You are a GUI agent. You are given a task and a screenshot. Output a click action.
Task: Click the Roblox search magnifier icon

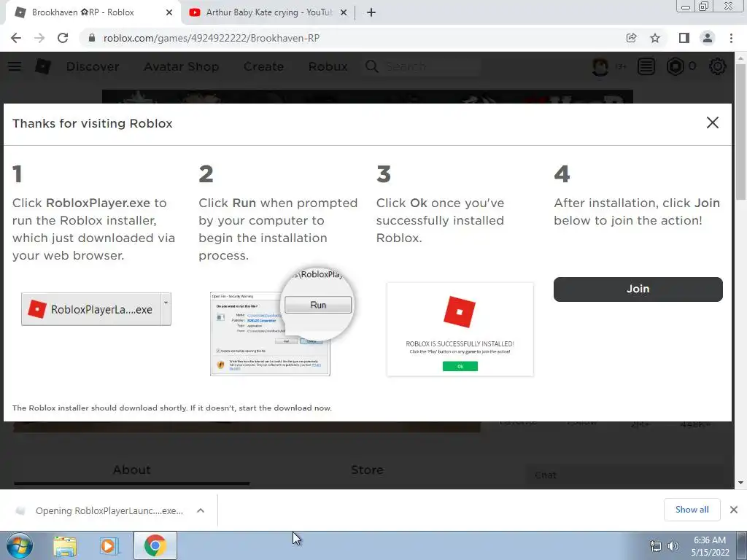372,66
